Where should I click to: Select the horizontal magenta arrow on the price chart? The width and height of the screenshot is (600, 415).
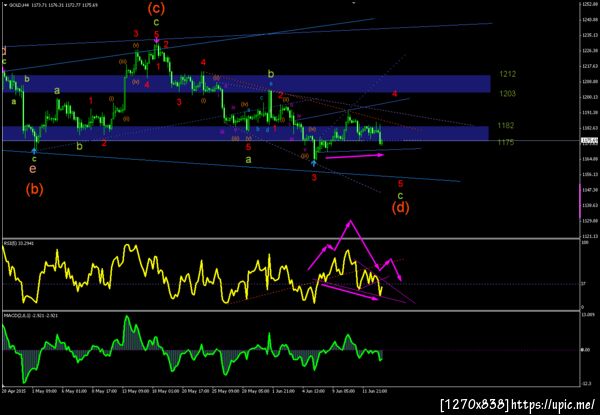(354, 156)
